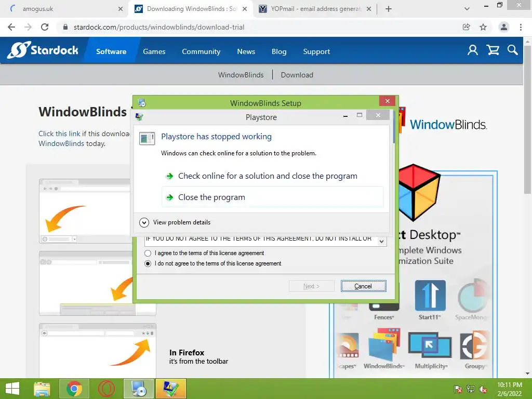Click the Stardock logo in header

click(x=43, y=50)
